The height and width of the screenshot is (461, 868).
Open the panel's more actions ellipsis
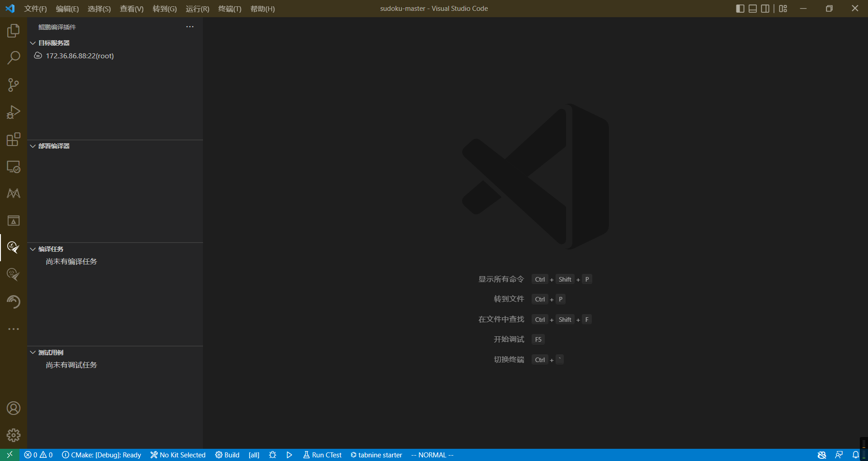click(190, 27)
